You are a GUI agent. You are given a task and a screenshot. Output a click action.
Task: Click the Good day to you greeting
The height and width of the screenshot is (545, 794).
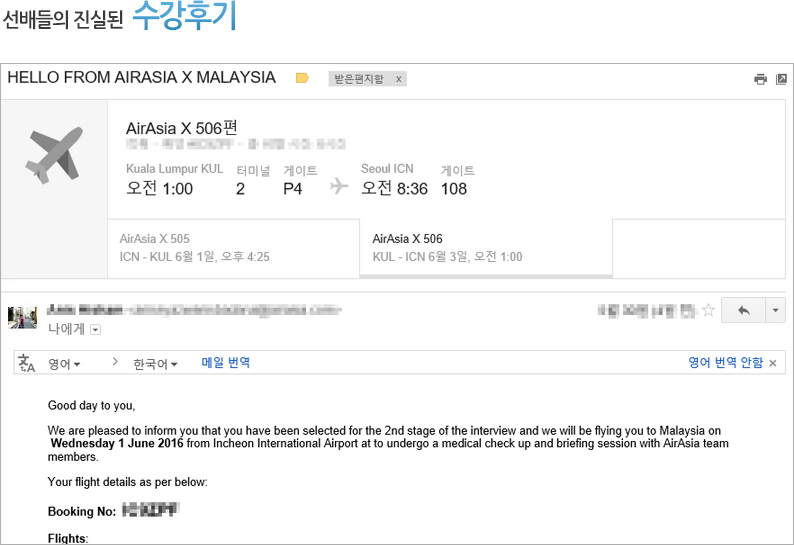tap(91, 405)
